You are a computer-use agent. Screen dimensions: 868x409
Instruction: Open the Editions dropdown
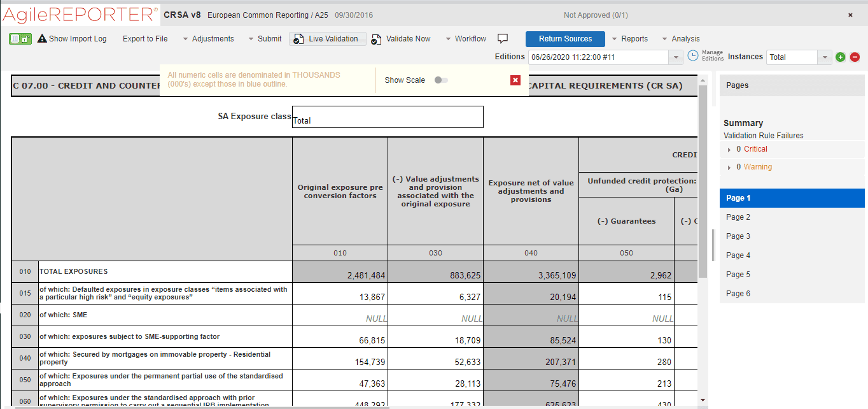click(675, 57)
